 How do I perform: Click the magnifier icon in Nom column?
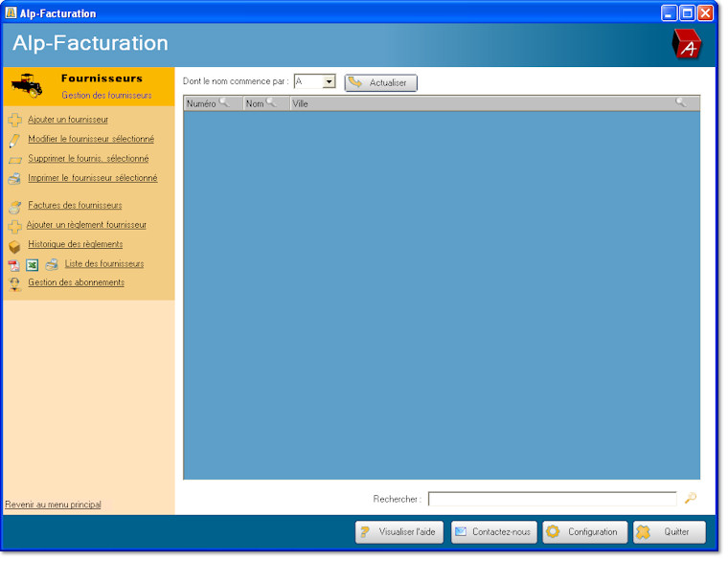[271, 102]
